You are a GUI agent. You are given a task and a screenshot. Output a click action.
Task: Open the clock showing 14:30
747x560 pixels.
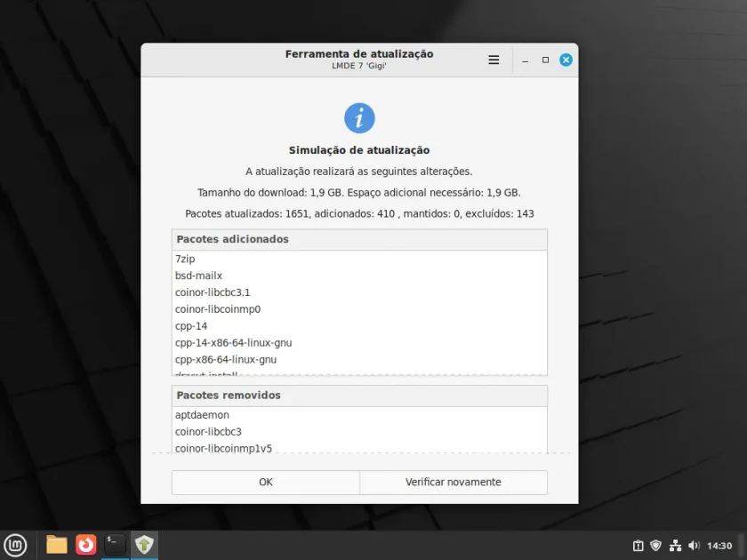(719, 546)
